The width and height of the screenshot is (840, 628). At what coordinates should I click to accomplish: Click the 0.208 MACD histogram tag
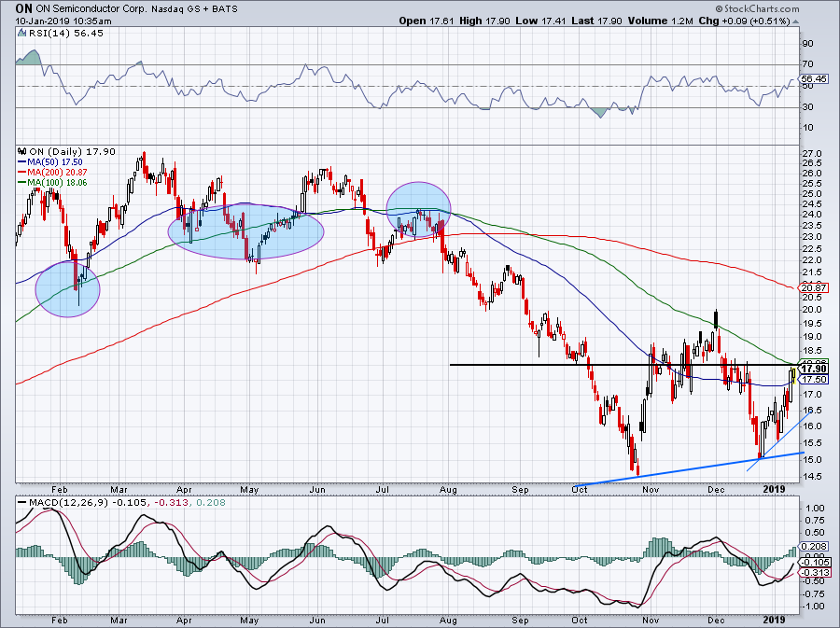click(814, 547)
